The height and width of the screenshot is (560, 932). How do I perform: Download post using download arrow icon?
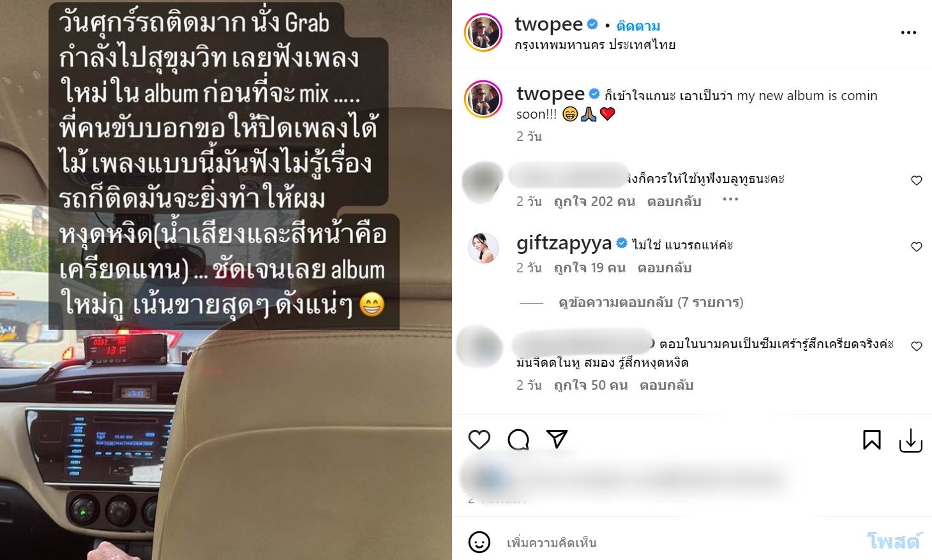pos(910,440)
